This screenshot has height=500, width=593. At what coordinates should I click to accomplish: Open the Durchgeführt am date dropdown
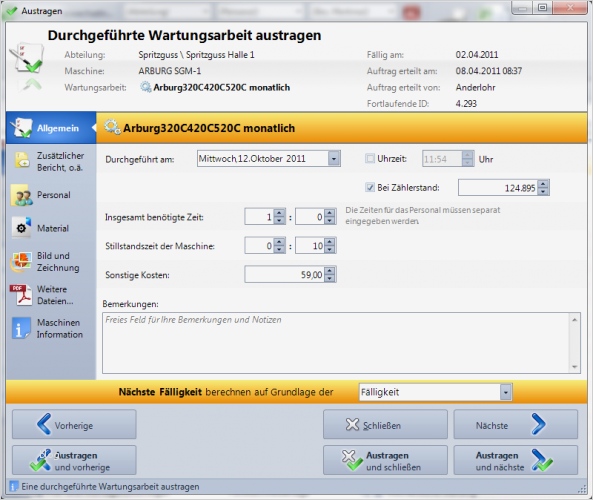pyautogui.click(x=334, y=158)
